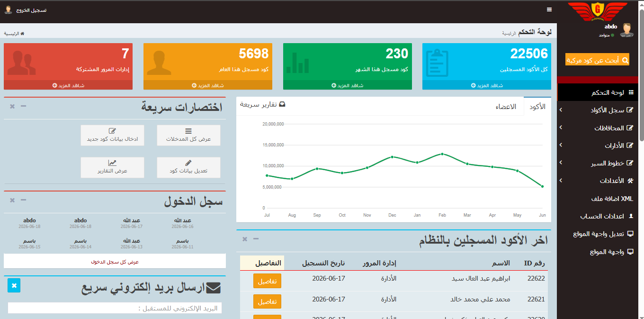644x319 pixels.
Task: Click the inbox icon beside تقارير سريعة
Action: pos(282,104)
